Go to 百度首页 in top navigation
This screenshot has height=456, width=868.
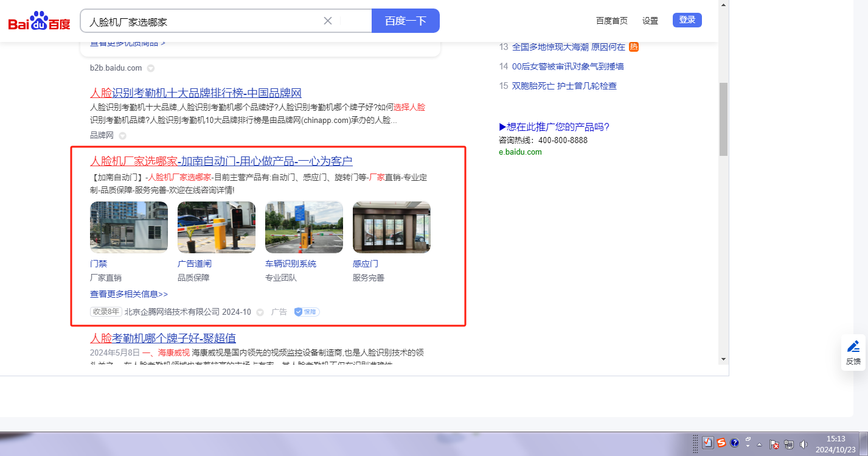(611, 21)
